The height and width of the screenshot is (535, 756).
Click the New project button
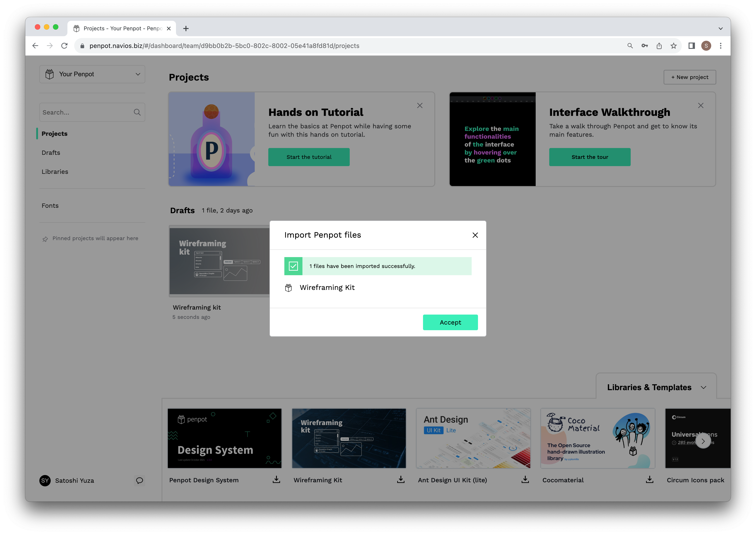689,77
